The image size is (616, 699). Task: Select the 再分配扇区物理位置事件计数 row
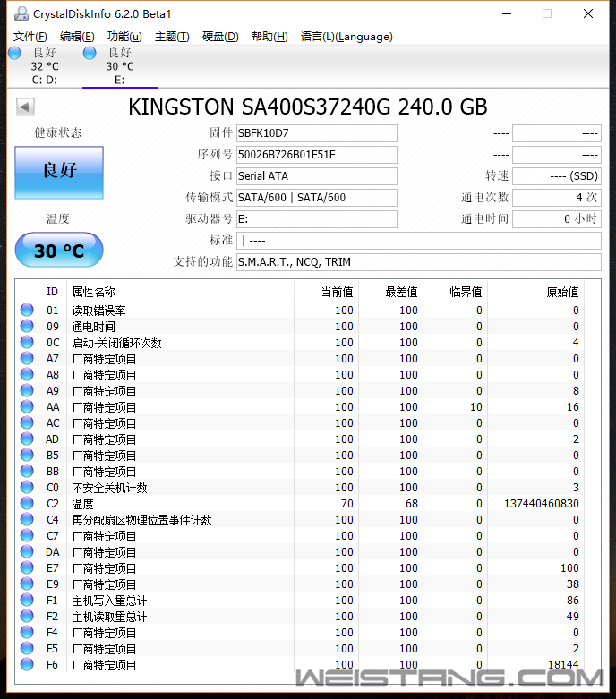[x=302, y=519]
